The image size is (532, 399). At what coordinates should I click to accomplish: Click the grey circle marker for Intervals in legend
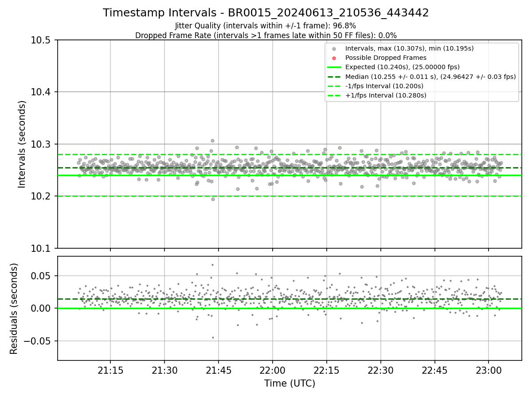[334, 49]
